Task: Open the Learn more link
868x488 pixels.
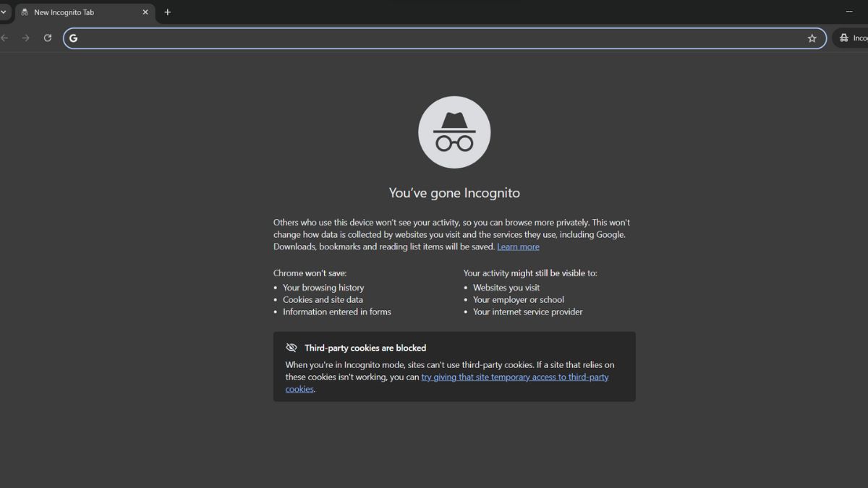Action: [518, 247]
